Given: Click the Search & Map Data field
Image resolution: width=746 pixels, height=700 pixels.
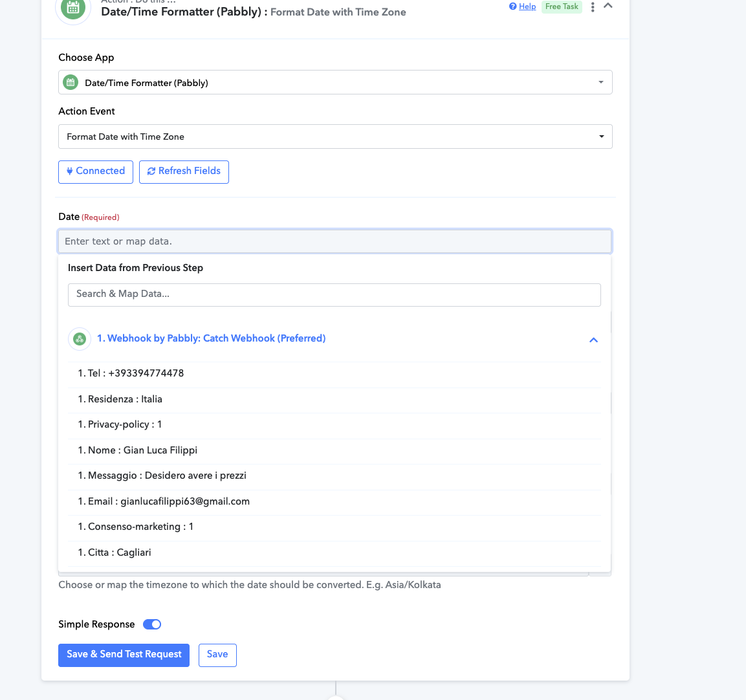Looking at the screenshot, I should pos(334,294).
